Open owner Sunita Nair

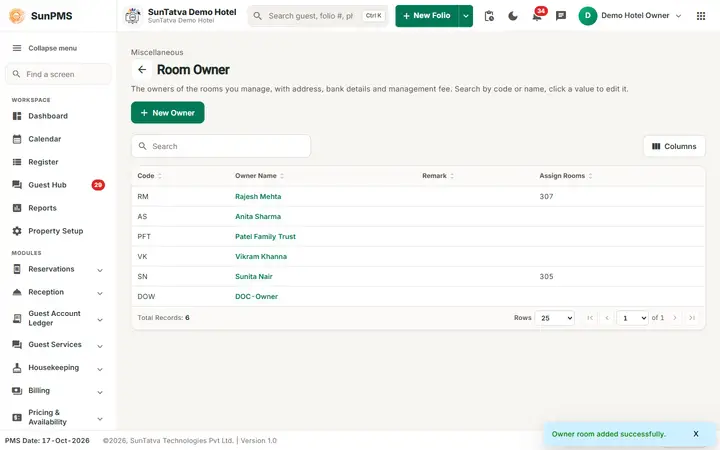(254, 276)
